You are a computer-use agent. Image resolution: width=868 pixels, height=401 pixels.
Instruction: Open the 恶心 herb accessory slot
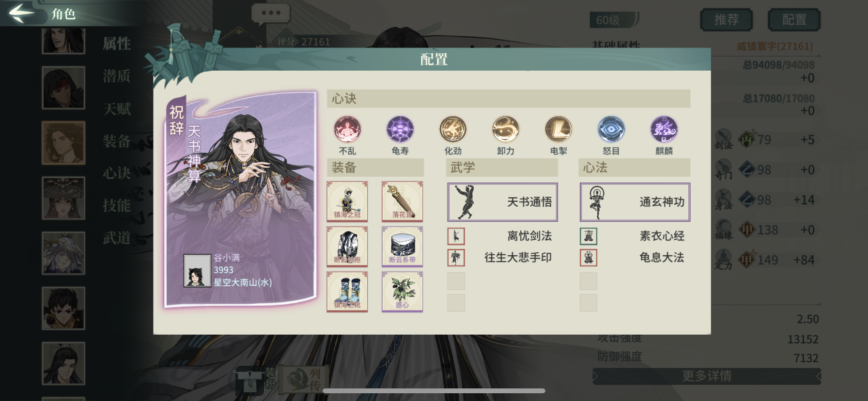pos(402,292)
